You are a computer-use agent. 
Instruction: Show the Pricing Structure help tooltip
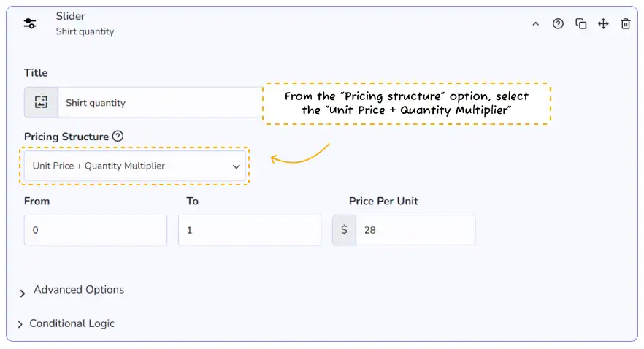(x=118, y=137)
